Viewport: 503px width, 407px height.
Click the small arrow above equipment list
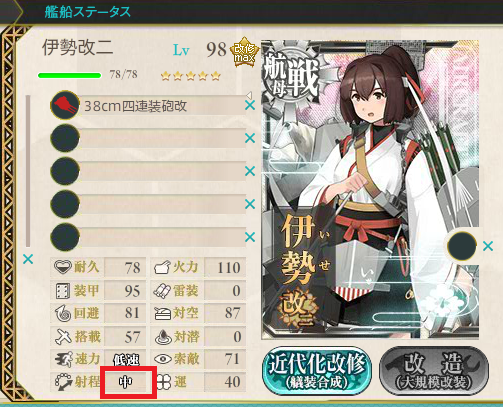point(249,95)
